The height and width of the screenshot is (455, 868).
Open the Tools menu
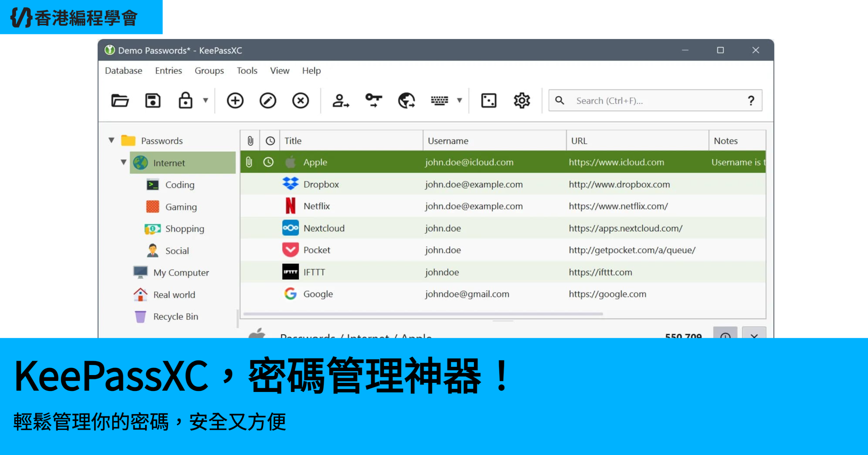(247, 70)
